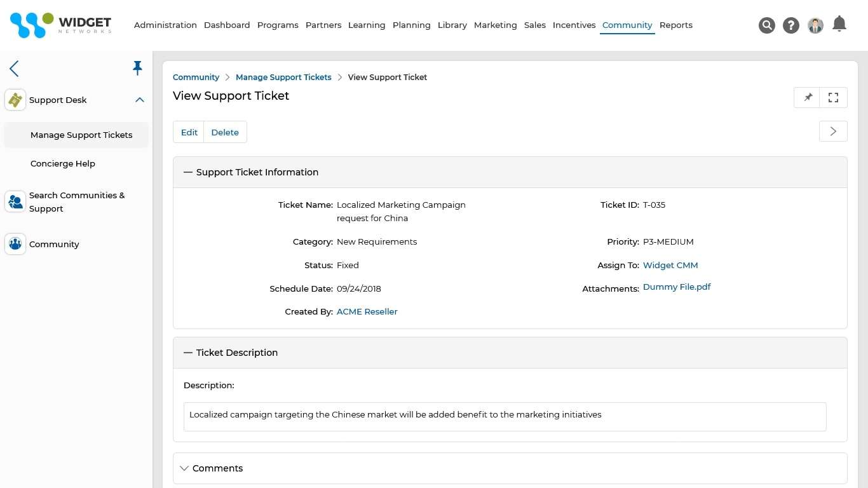
Task: Open the Community globe icon in sidebar
Action: tap(15, 244)
